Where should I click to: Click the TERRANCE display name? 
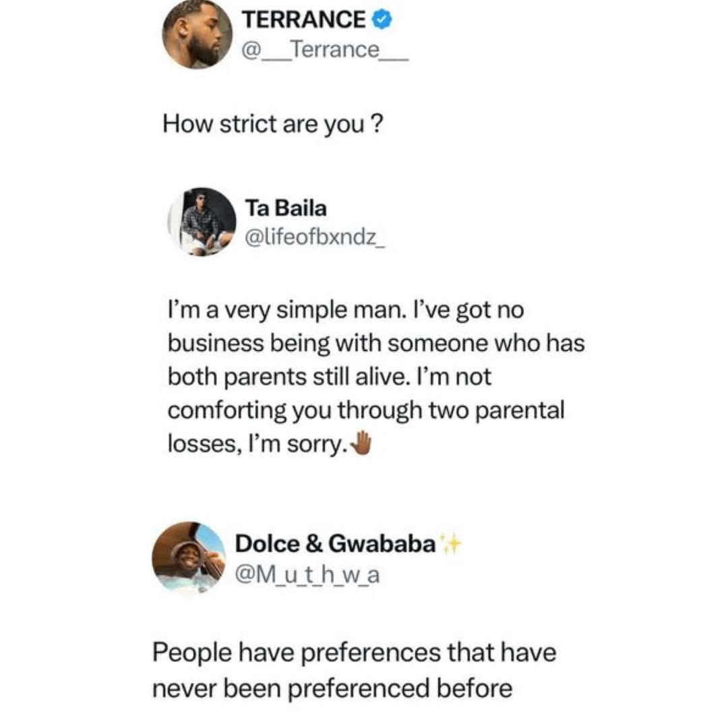[303, 20]
